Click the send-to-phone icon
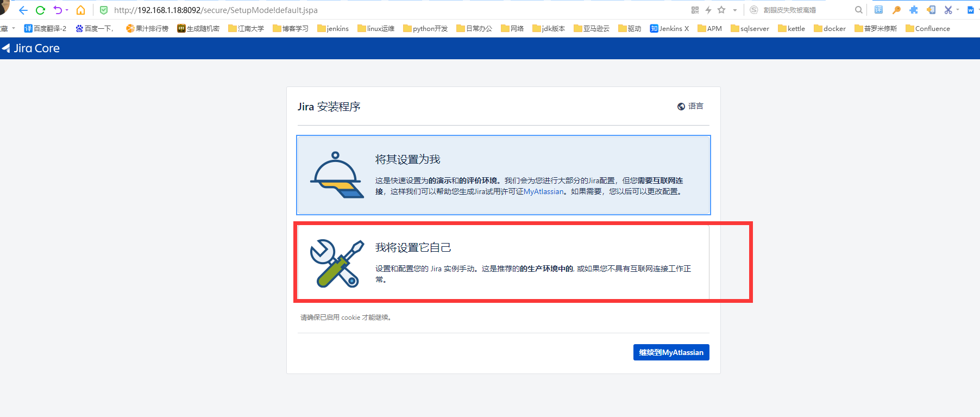The width and height of the screenshot is (980, 417). click(931, 10)
